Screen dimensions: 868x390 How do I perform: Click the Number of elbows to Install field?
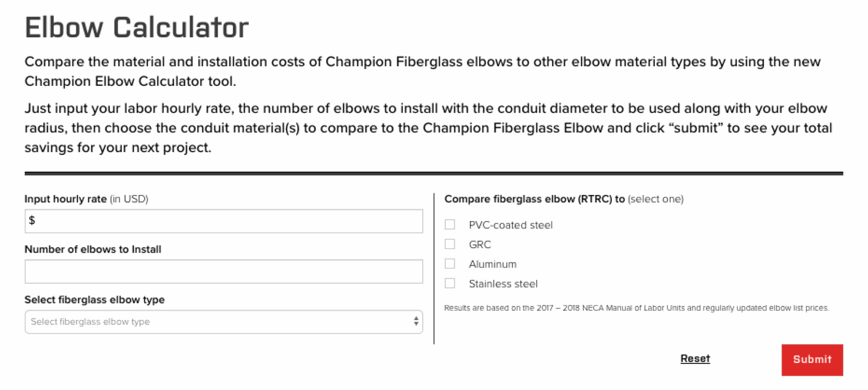tap(223, 271)
